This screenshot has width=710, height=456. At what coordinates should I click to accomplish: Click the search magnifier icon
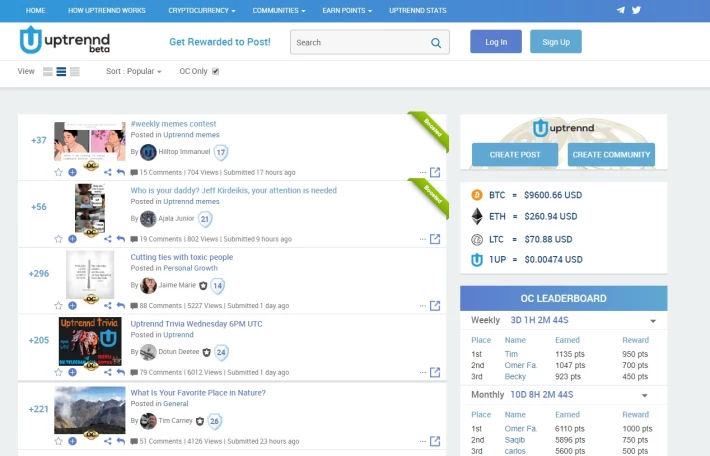coord(436,43)
